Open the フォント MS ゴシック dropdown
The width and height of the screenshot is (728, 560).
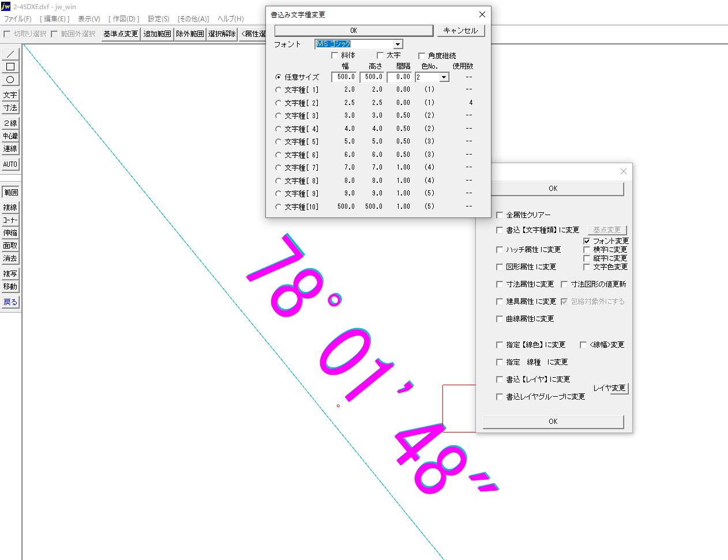397,44
